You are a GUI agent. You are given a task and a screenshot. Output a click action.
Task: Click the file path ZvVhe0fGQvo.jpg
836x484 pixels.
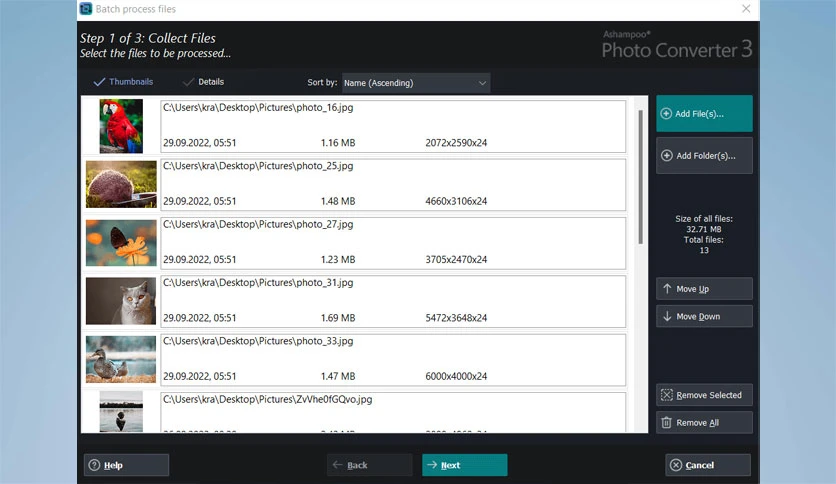268,399
